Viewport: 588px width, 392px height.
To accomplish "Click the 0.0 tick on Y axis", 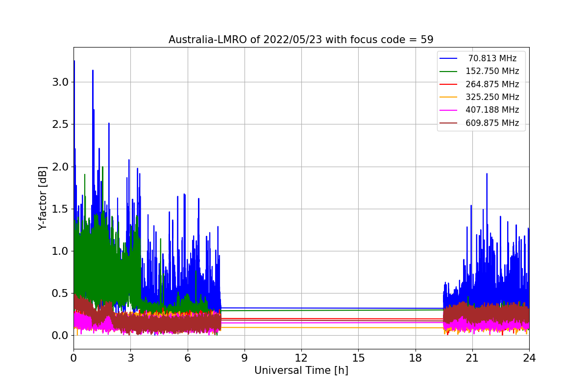I will 60,336.
